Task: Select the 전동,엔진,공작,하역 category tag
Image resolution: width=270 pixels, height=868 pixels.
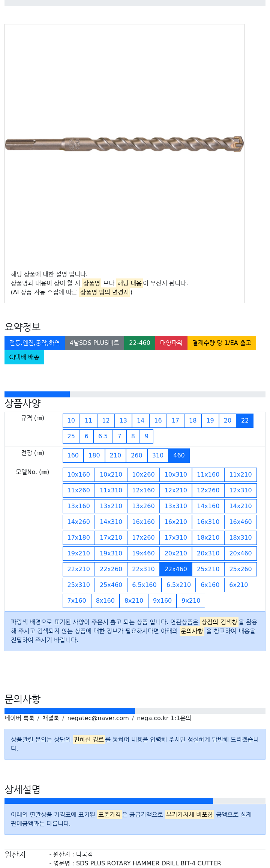Action: click(34, 343)
